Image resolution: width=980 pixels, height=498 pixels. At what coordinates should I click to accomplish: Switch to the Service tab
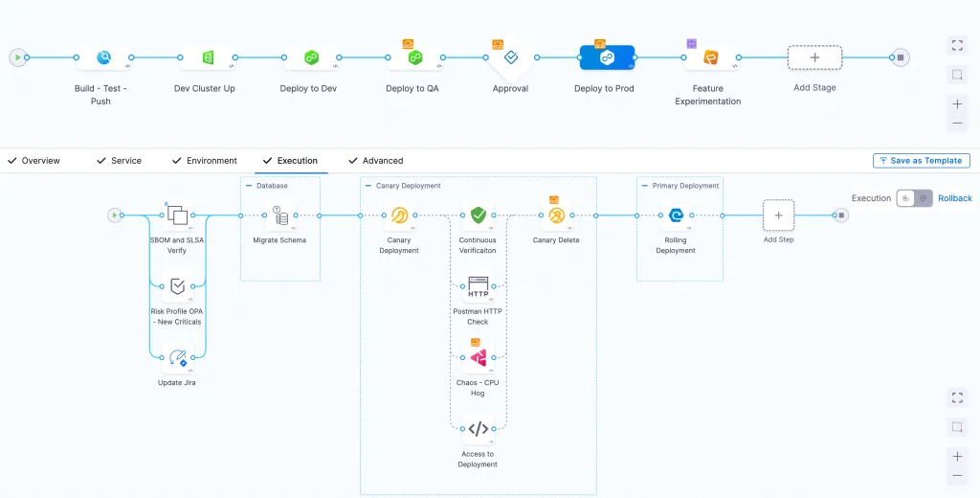[119, 161]
